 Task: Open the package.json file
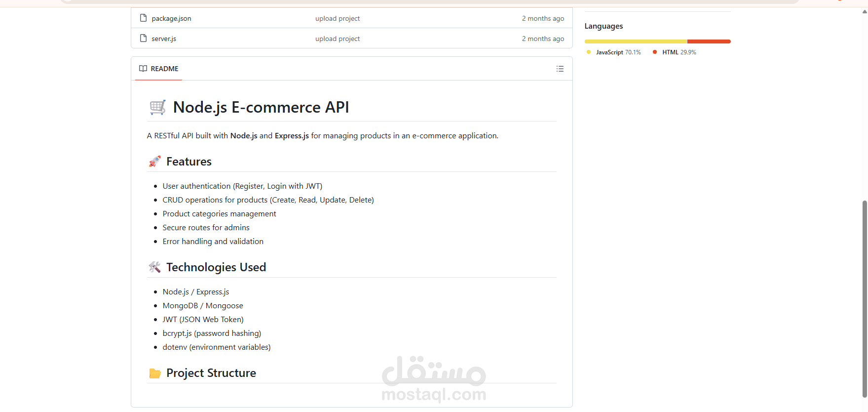171,18
